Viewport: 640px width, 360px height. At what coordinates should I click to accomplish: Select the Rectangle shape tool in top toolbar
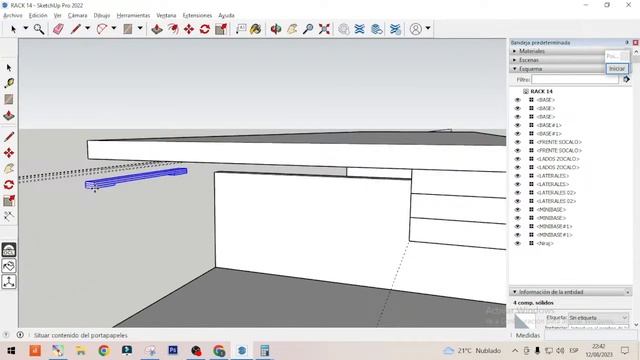[x=128, y=29]
